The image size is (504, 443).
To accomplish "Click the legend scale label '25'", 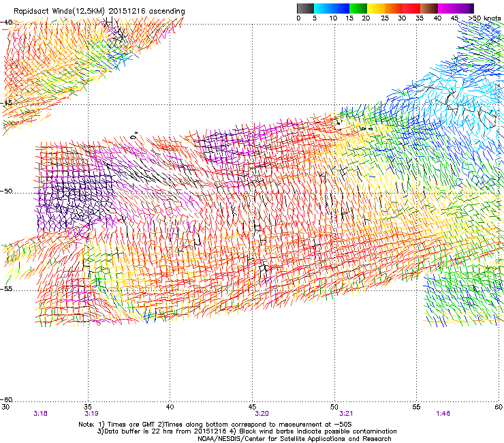I will pos(385,18).
